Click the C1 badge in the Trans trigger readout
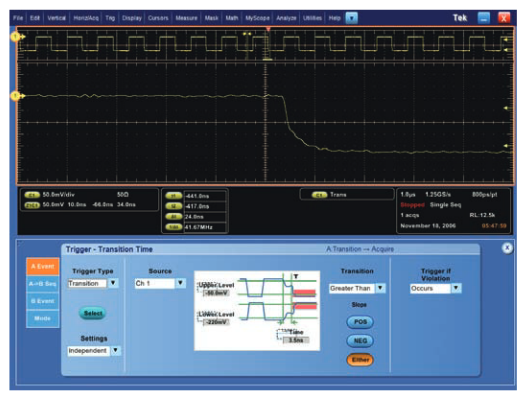This screenshot has width=528, height=397. click(320, 195)
